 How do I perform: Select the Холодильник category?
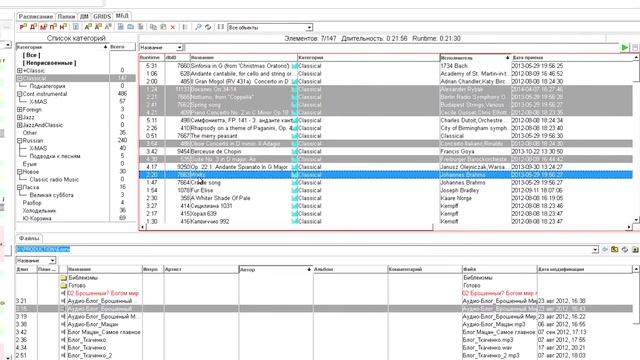tap(39, 211)
